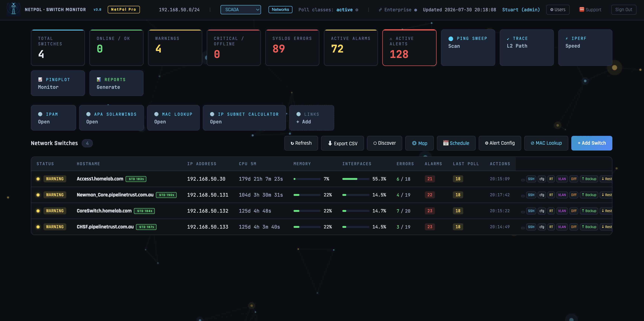Click the Stuart (admin) user name

point(521,10)
